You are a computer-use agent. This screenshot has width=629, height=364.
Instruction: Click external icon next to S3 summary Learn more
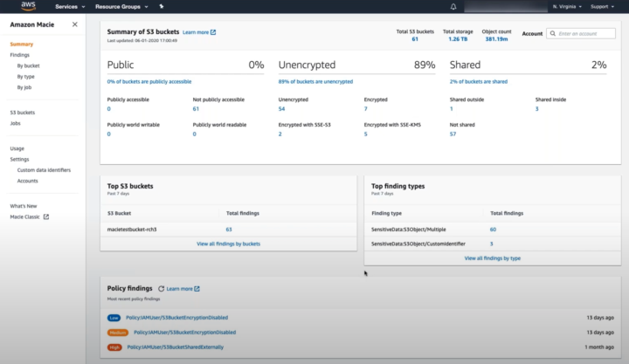[x=213, y=32]
